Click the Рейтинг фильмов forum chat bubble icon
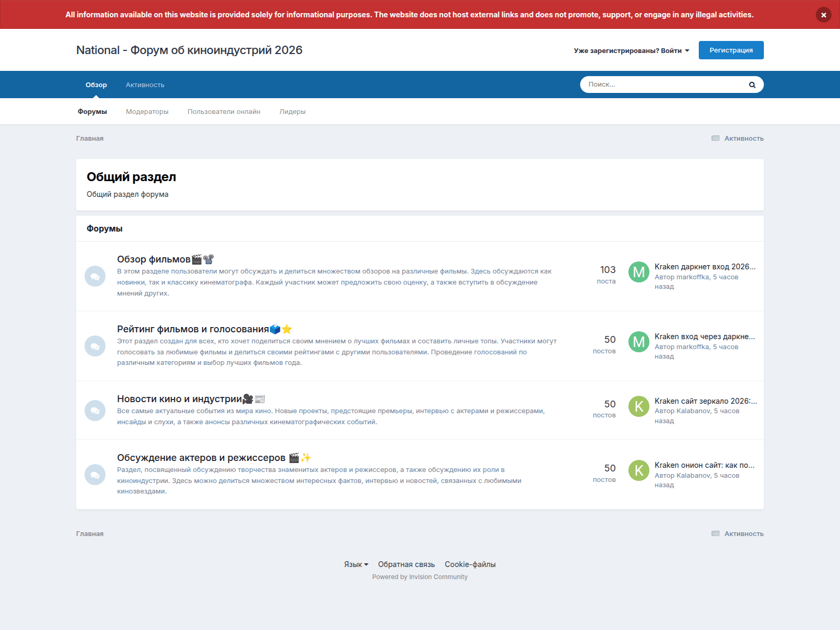The image size is (840, 630). point(95,346)
